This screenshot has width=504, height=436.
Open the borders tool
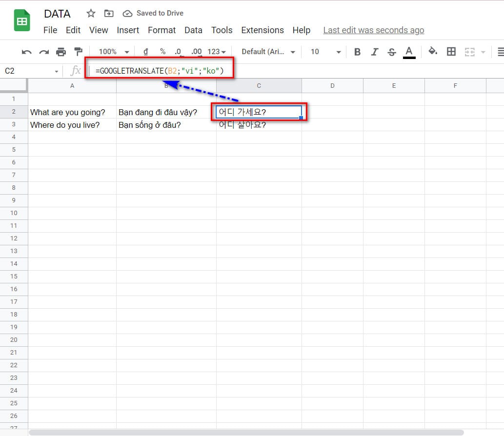pyautogui.click(x=451, y=52)
